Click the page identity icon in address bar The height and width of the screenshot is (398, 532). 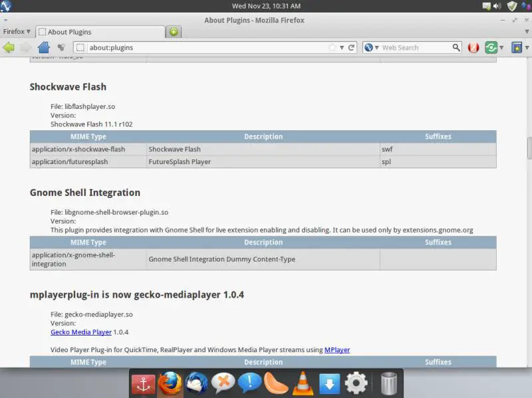click(80, 47)
